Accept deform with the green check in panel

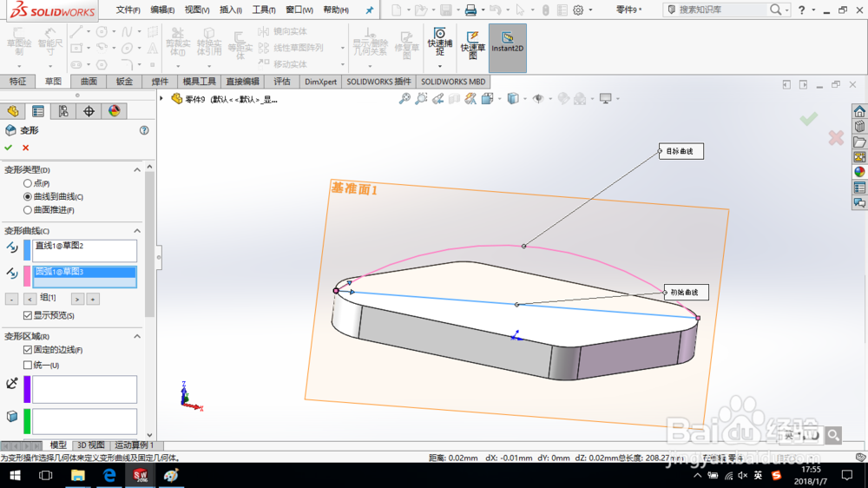(9, 148)
